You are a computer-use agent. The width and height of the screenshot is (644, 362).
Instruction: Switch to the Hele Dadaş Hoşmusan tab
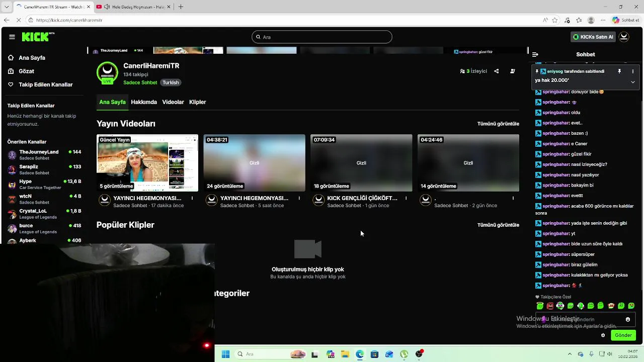[x=133, y=7]
